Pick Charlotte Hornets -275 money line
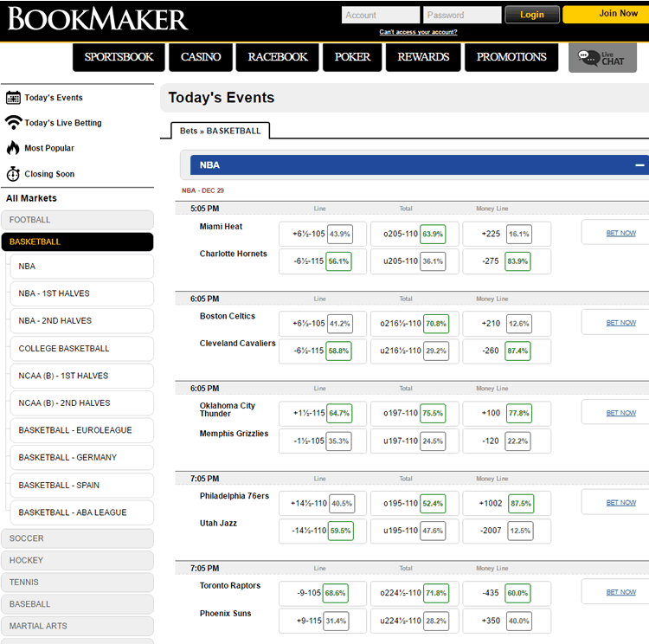 pyautogui.click(x=506, y=261)
